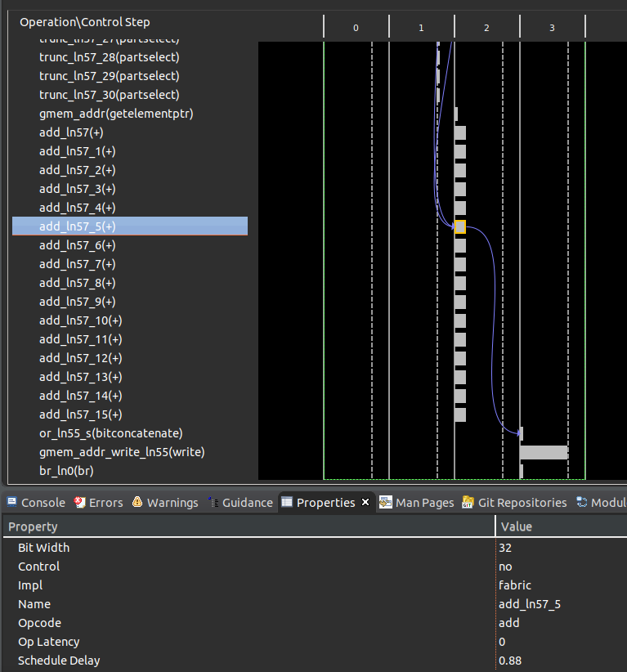Switch to the Git Repositories tab

522,503
